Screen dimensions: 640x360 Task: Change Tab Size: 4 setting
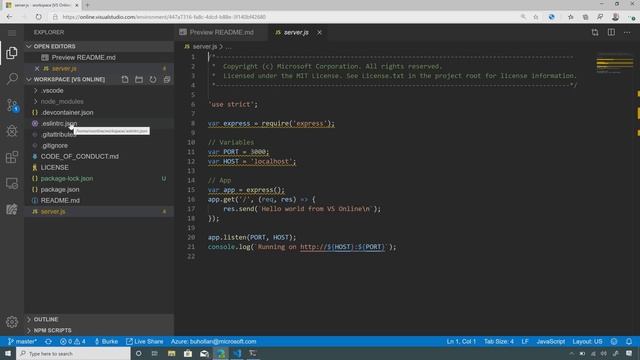[x=499, y=342]
